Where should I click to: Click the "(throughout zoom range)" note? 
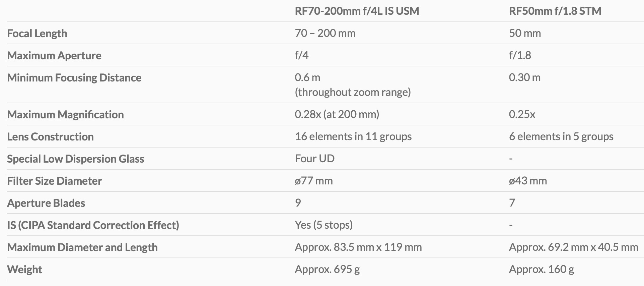click(x=353, y=92)
